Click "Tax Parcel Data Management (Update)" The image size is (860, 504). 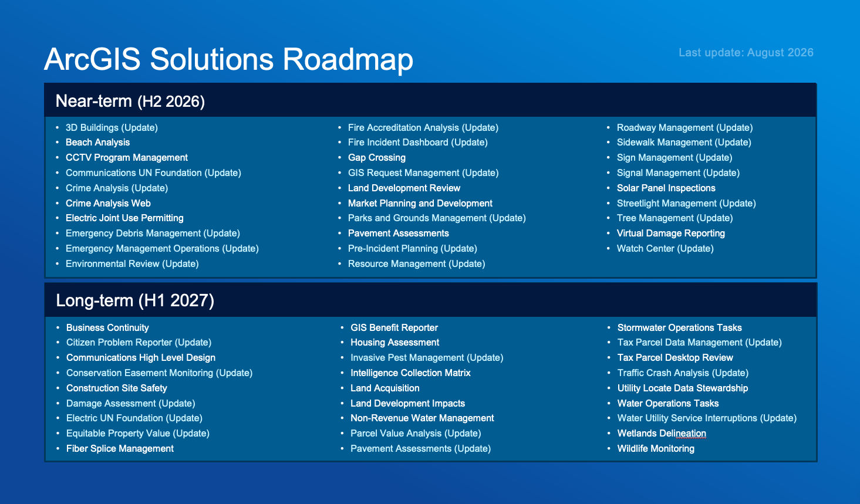click(700, 343)
